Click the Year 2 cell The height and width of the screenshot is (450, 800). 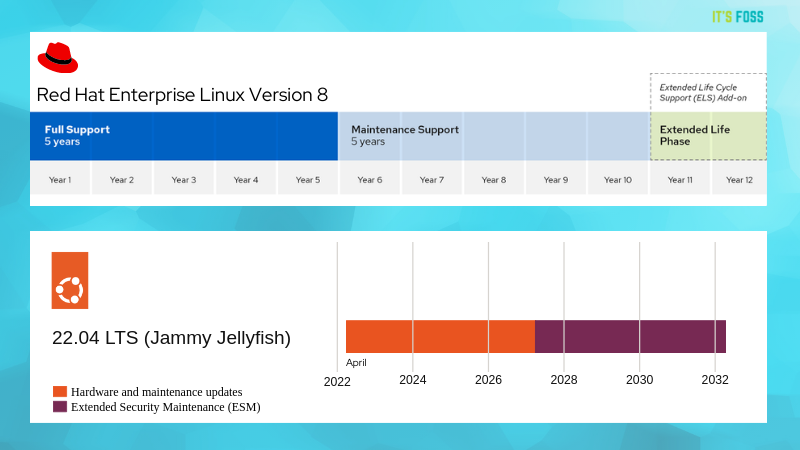click(x=122, y=178)
